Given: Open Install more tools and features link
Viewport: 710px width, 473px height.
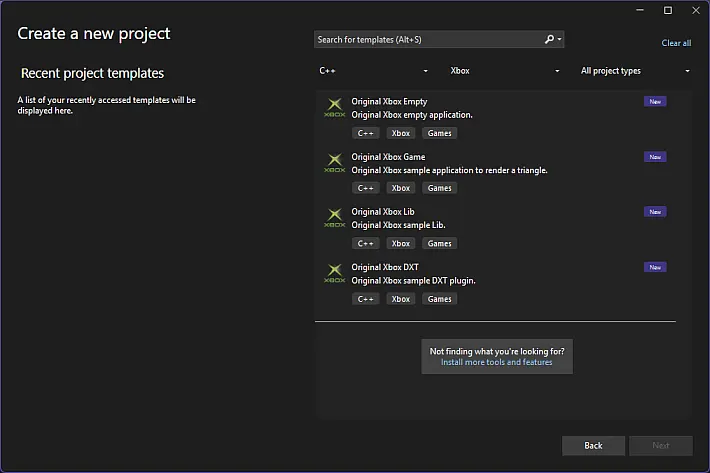Looking at the screenshot, I should [x=496, y=362].
